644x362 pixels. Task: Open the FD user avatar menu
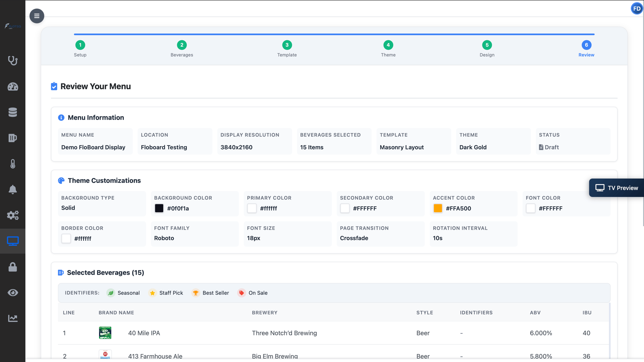tap(637, 9)
